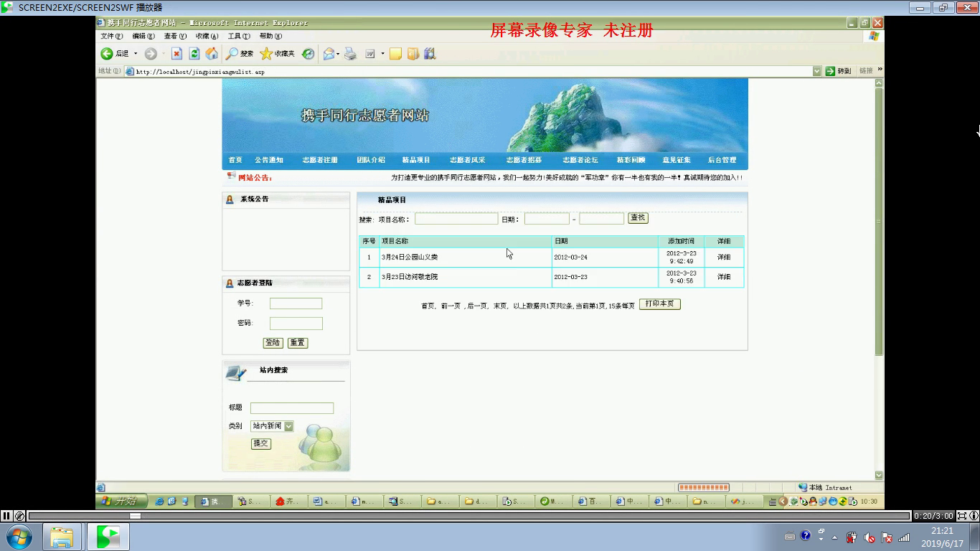
Task: Pause the recording with the player's pause button
Action: coord(6,515)
